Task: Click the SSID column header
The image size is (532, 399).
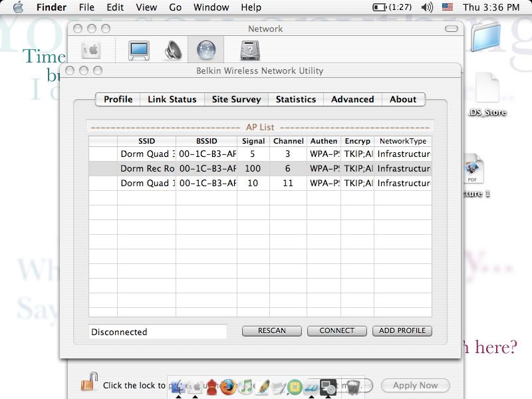Action: coord(146,141)
